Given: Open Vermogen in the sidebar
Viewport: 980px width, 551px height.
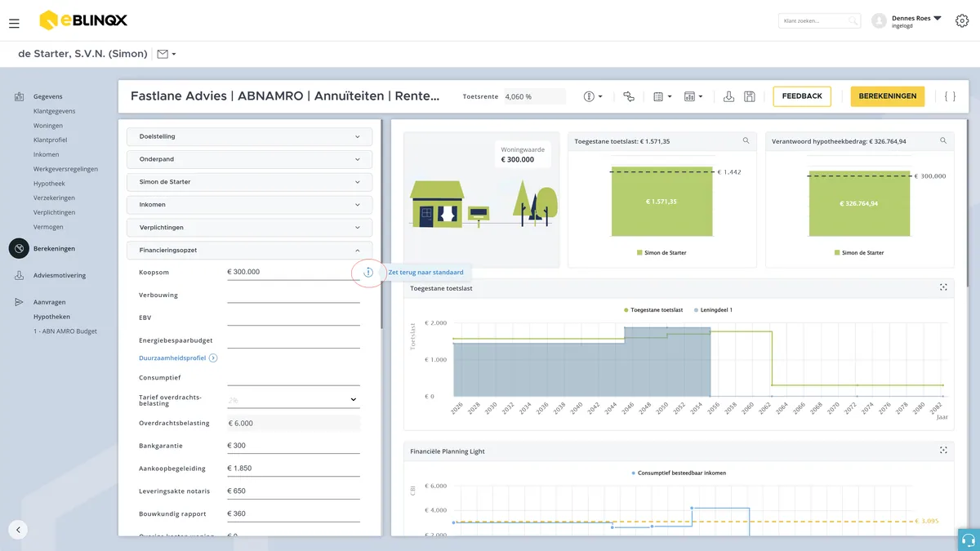Looking at the screenshot, I should [48, 227].
